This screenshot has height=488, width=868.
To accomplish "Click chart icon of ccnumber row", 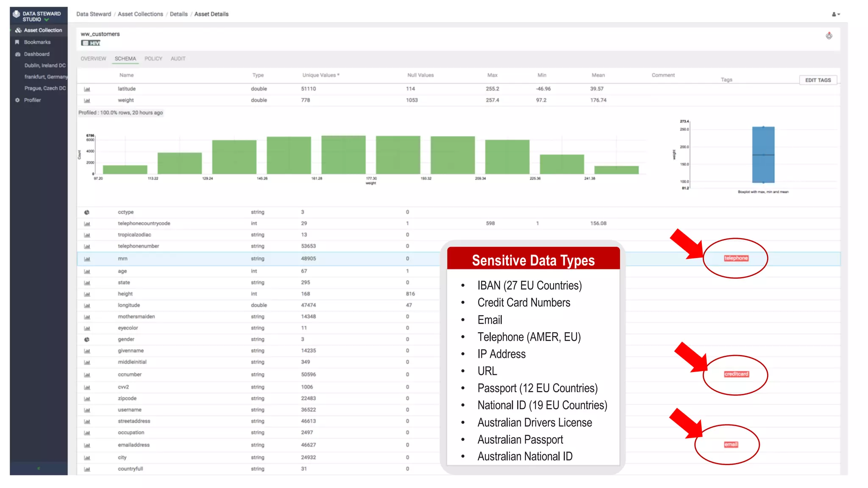I will click(87, 375).
